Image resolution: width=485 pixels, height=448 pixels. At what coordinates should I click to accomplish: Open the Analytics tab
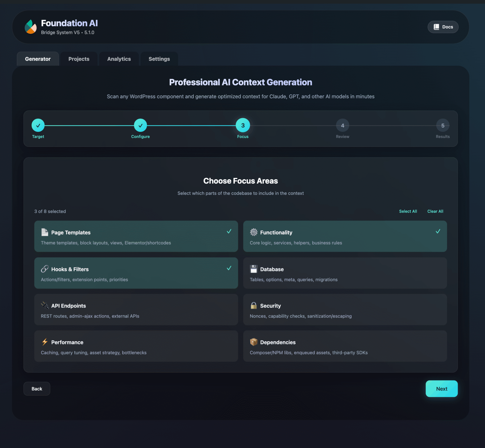pos(119,59)
